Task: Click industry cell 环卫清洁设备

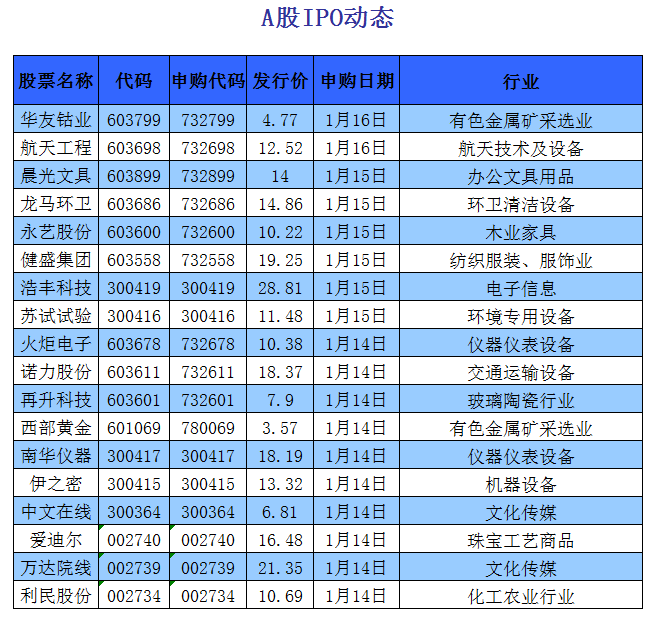Action: pos(521,205)
